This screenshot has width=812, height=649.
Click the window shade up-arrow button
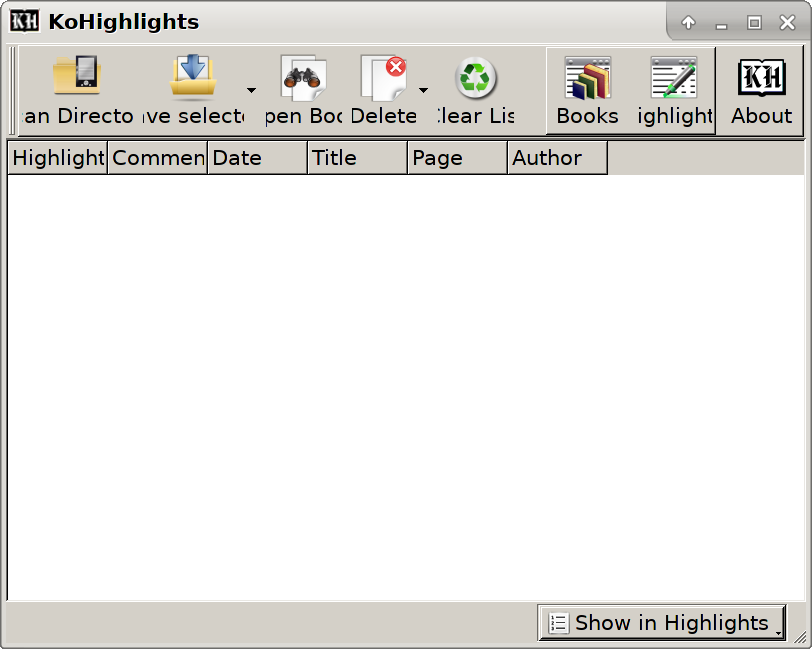[688, 22]
